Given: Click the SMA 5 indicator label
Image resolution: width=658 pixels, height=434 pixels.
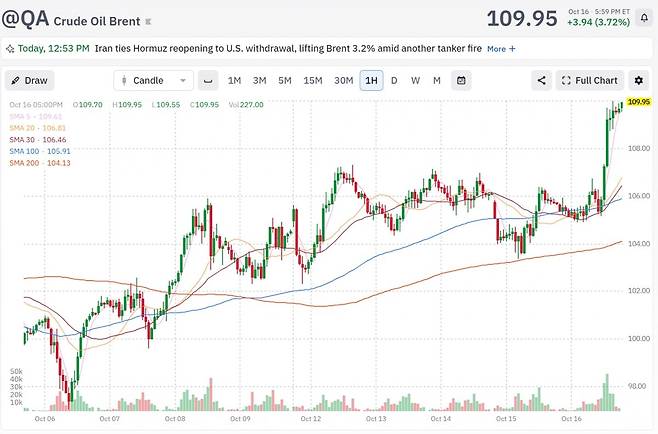Looking at the screenshot, I should pyautogui.click(x=36, y=116).
